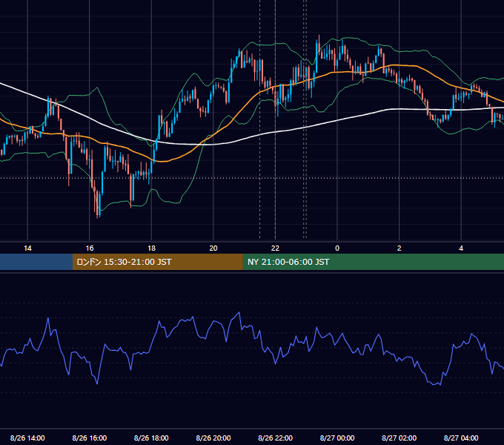Click the '4' hour label on the price chart axis

(461, 248)
